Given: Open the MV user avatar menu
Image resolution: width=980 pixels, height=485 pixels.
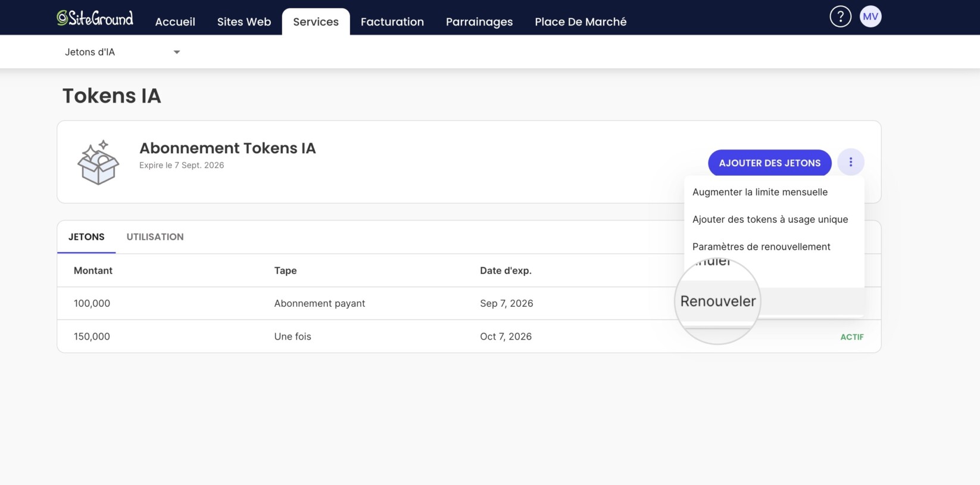Looking at the screenshot, I should point(870,17).
